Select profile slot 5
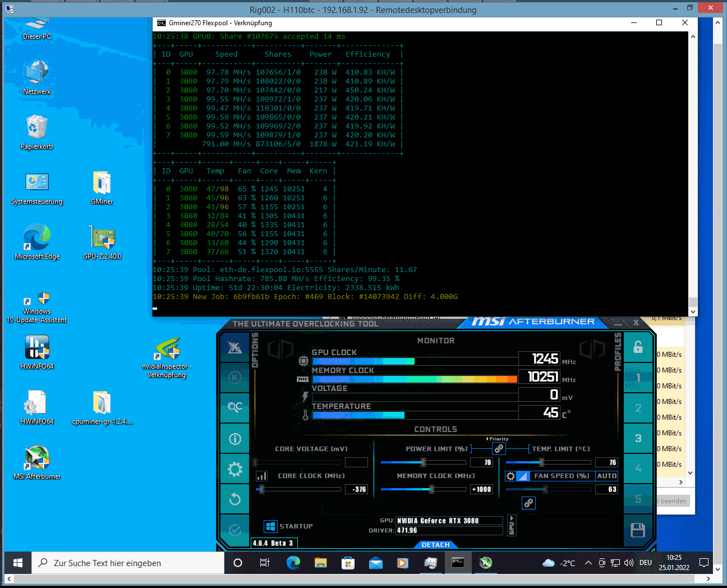Screen dimensions: 727x588 (x=638, y=499)
